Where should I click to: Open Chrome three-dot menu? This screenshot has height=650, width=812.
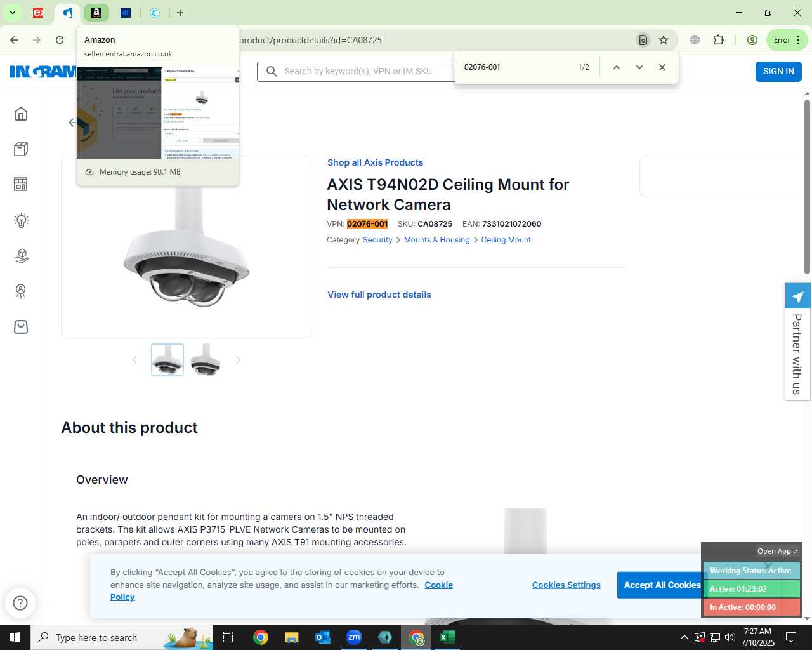point(798,40)
